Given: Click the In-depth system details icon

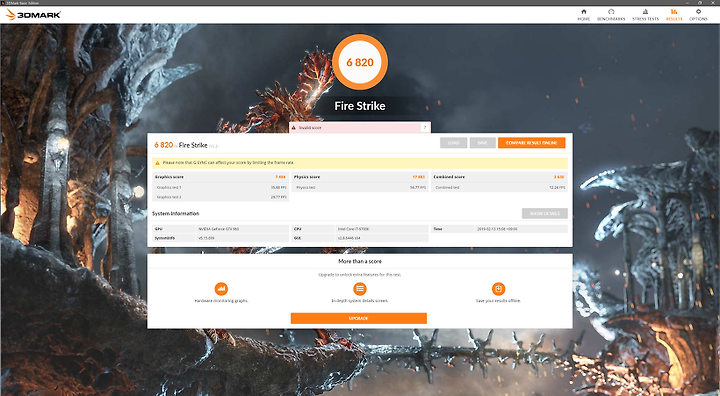Looking at the screenshot, I should 360,289.
